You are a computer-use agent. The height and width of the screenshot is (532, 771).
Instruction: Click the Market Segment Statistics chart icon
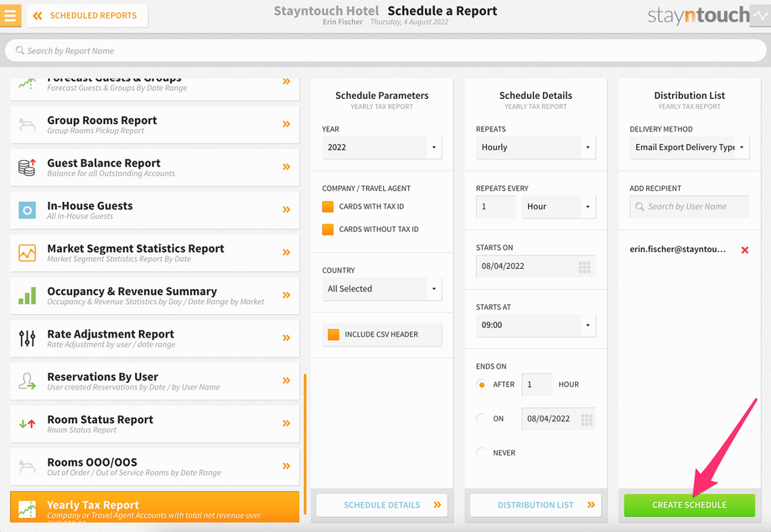[27, 253]
